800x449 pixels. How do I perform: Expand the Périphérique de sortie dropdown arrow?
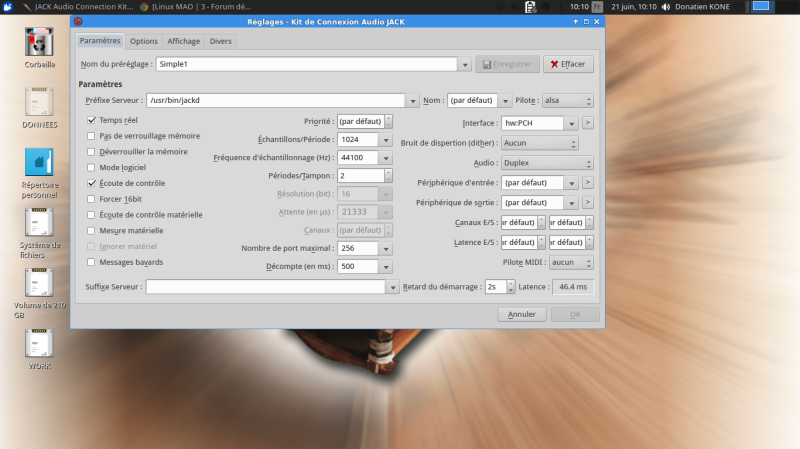pos(571,203)
